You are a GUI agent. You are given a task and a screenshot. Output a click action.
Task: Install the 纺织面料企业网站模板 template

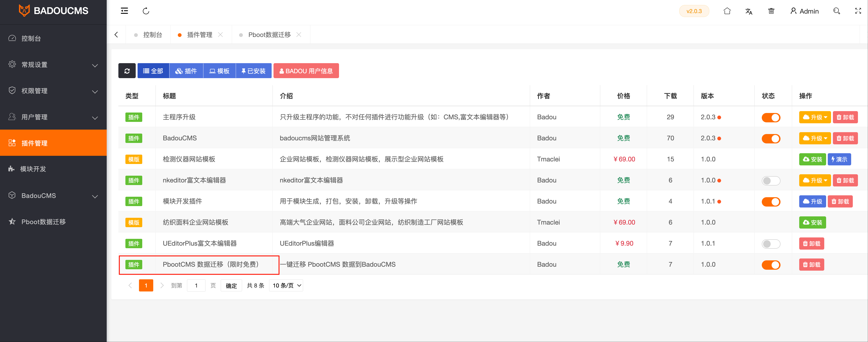pos(812,222)
